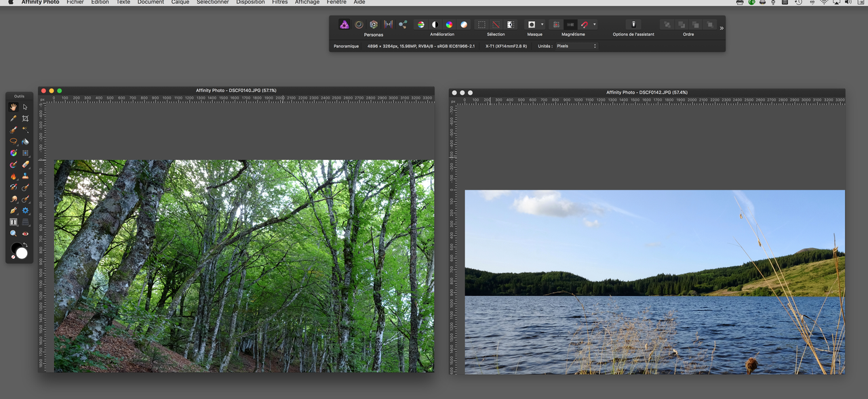868x399 pixels.
Task: Open the Apple menu
Action: [x=10, y=2]
